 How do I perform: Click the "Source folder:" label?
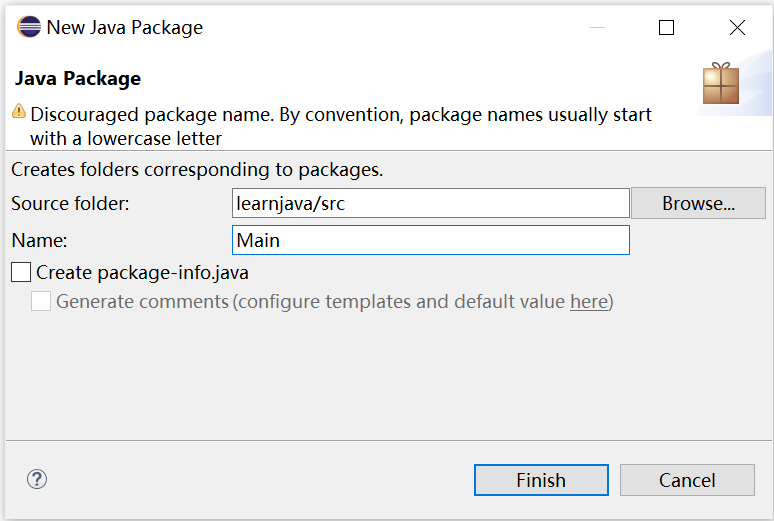pyautogui.click(x=71, y=203)
